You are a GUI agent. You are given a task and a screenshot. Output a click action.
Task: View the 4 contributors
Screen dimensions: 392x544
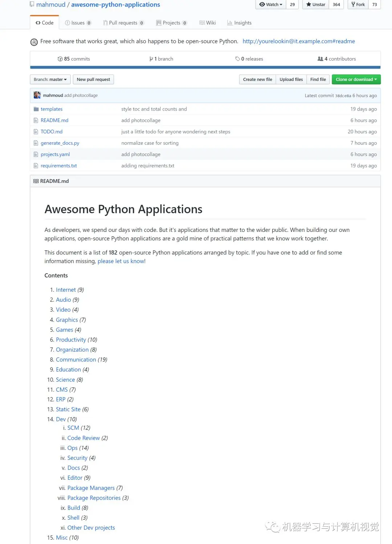tap(337, 59)
